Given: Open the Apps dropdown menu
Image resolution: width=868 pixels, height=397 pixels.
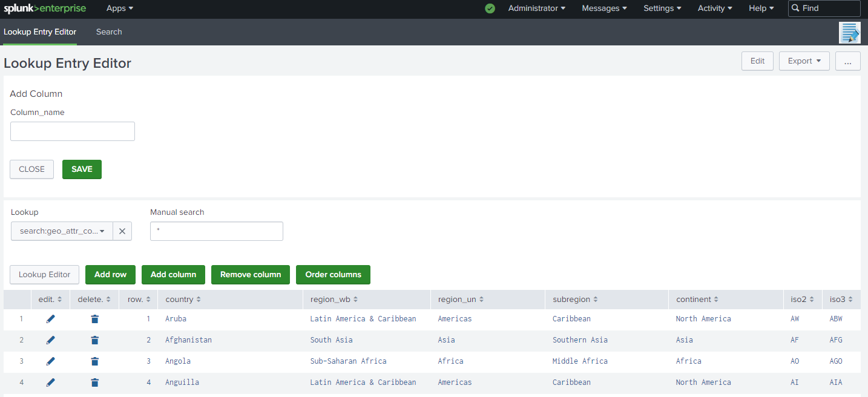Looking at the screenshot, I should (120, 8).
